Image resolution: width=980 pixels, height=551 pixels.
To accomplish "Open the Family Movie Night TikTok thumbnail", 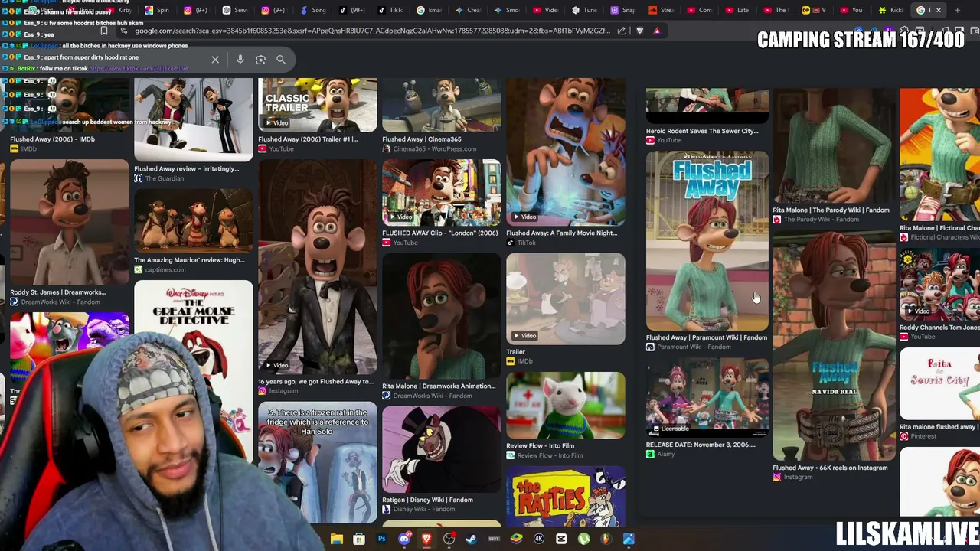I will [566, 152].
